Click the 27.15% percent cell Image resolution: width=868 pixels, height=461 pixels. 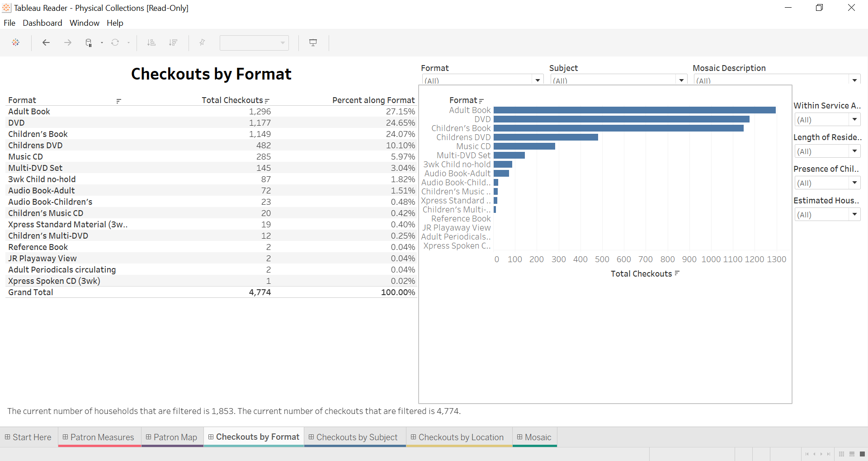pyautogui.click(x=401, y=112)
